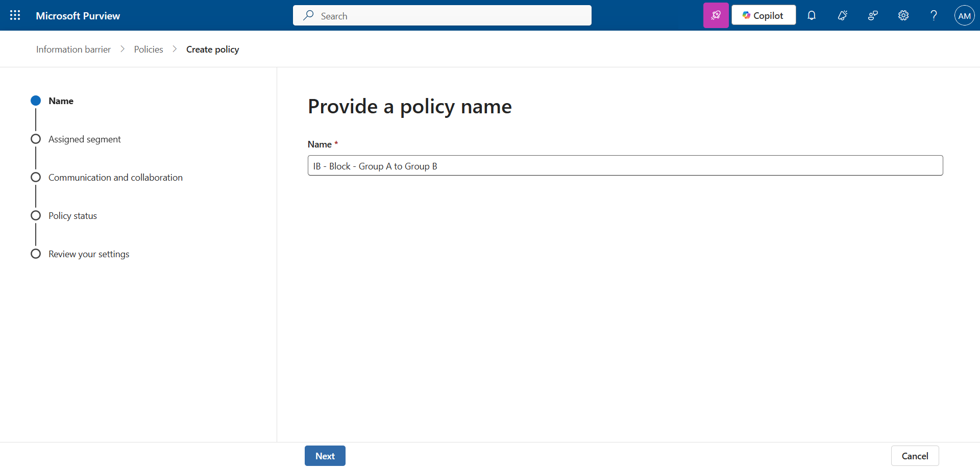The image size is (980, 469).
Task: Open the app launcher waffle icon
Action: 15,15
